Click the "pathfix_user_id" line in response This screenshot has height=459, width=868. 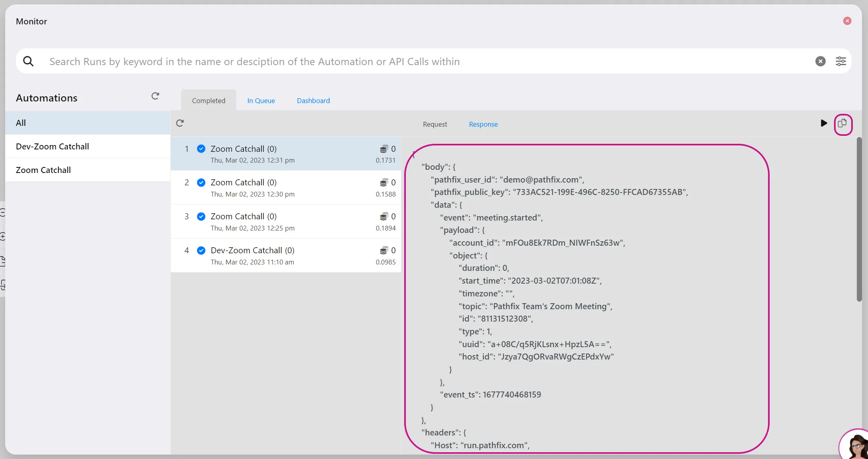coord(507,180)
